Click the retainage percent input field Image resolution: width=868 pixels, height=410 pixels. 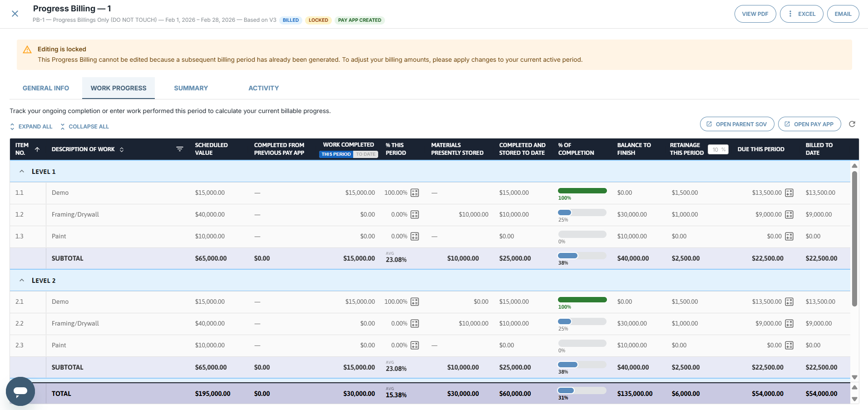click(718, 149)
